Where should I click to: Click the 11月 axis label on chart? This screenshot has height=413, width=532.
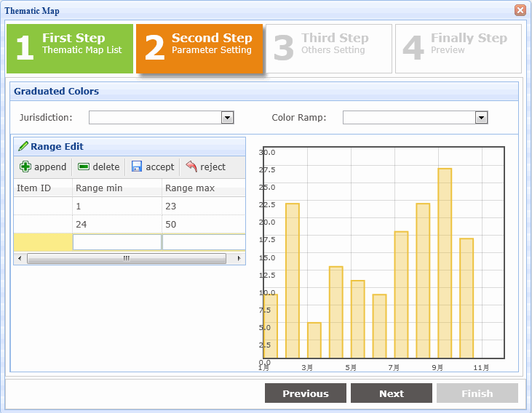pos(481,368)
